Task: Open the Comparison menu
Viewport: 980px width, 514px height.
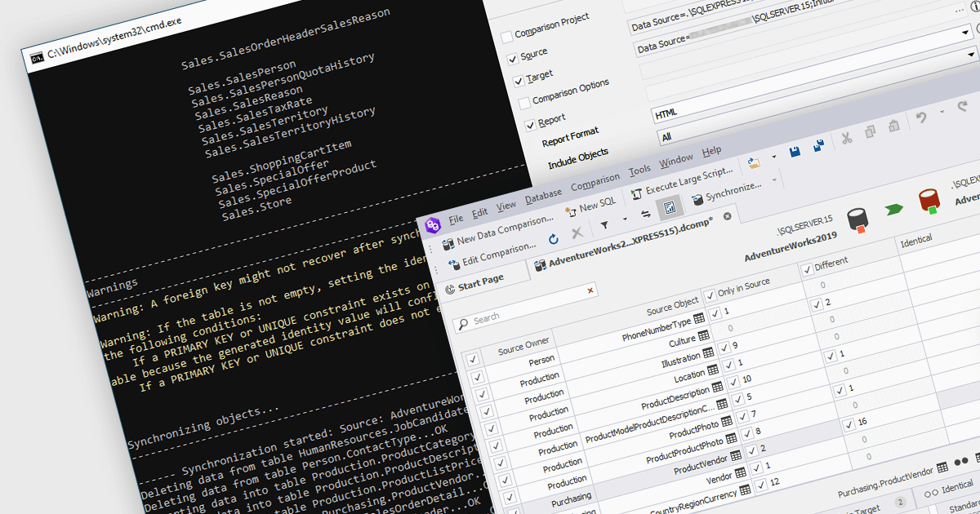Action: (x=595, y=181)
